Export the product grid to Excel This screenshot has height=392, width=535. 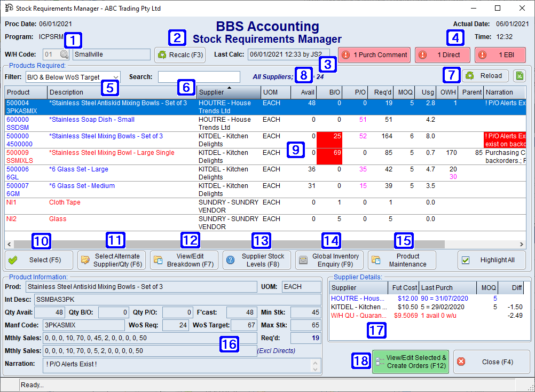tap(519, 75)
